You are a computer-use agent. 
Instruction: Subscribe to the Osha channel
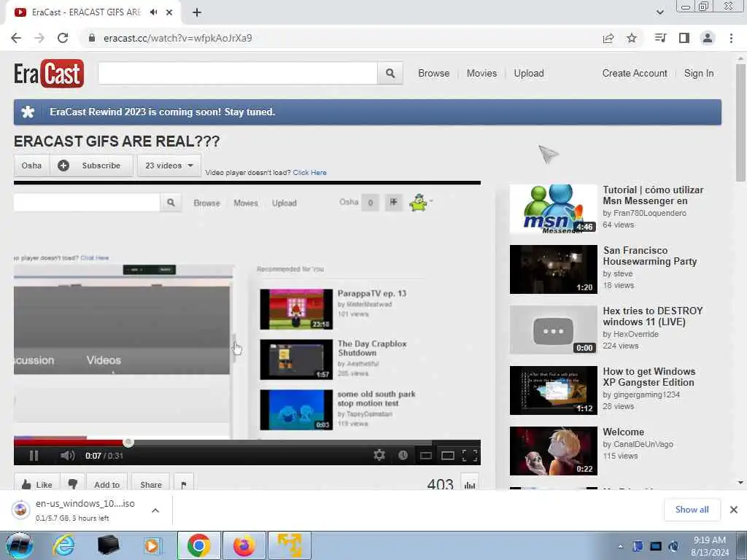91,166
